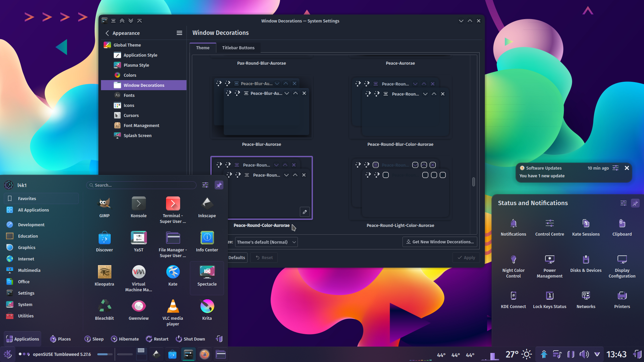
Task: Select Applications tab in launcher
Action: [x=22, y=339]
